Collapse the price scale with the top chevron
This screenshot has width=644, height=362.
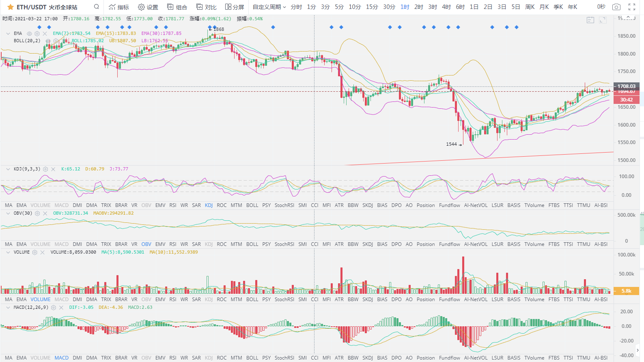coord(628,17)
